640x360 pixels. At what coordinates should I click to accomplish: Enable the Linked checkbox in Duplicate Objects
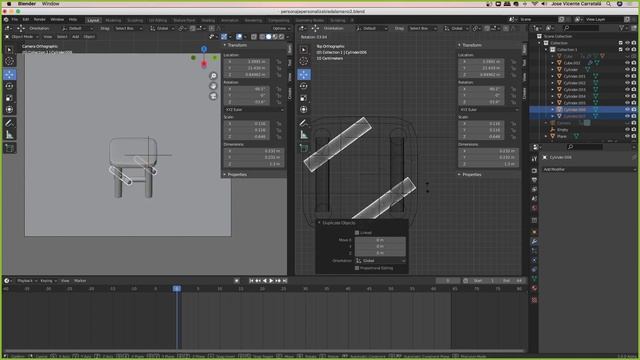tap(357, 233)
